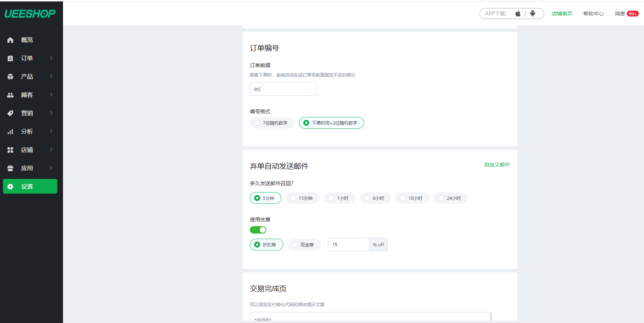The image size is (644, 323).
Task: Open the 自定义邮件 link
Action: (x=497, y=165)
